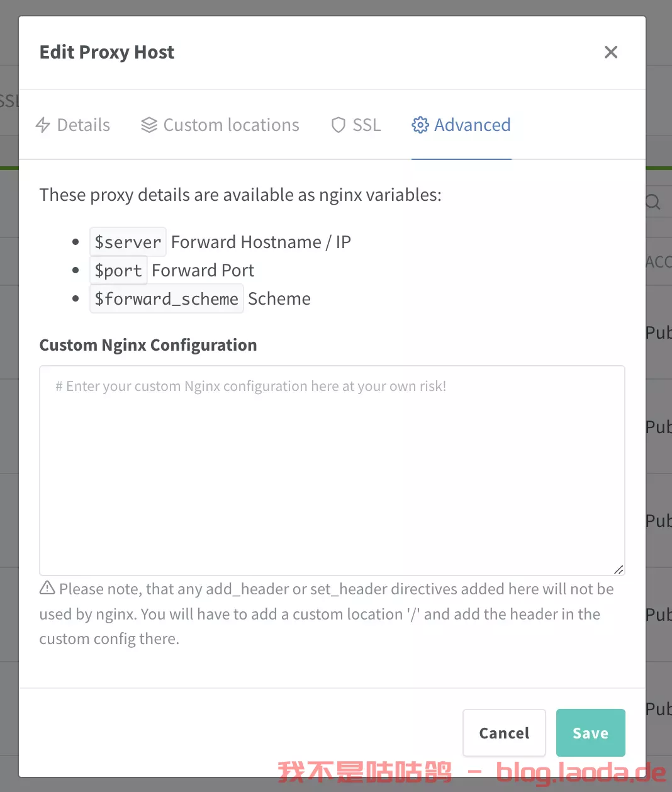The width and height of the screenshot is (672, 792).
Task: Click the $server variable code tag
Action: click(128, 242)
